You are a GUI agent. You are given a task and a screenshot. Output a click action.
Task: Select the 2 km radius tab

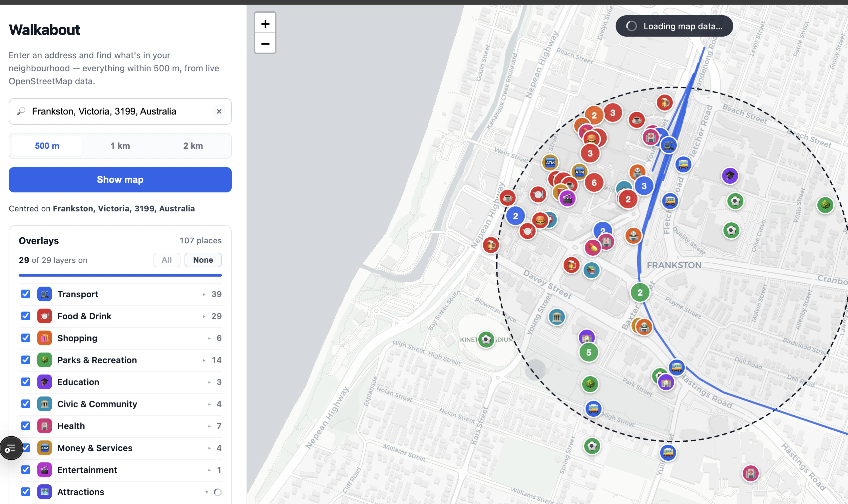coord(193,146)
